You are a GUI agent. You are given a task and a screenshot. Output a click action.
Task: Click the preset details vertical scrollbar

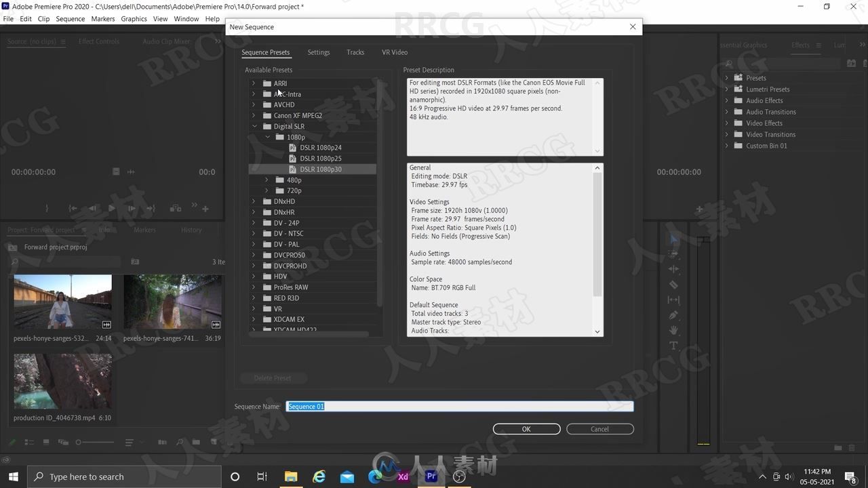tap(597, 235)
